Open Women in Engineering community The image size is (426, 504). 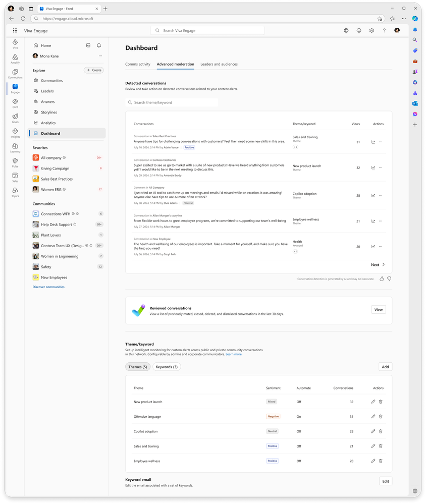pyautogui.click(x=67, y=256)
